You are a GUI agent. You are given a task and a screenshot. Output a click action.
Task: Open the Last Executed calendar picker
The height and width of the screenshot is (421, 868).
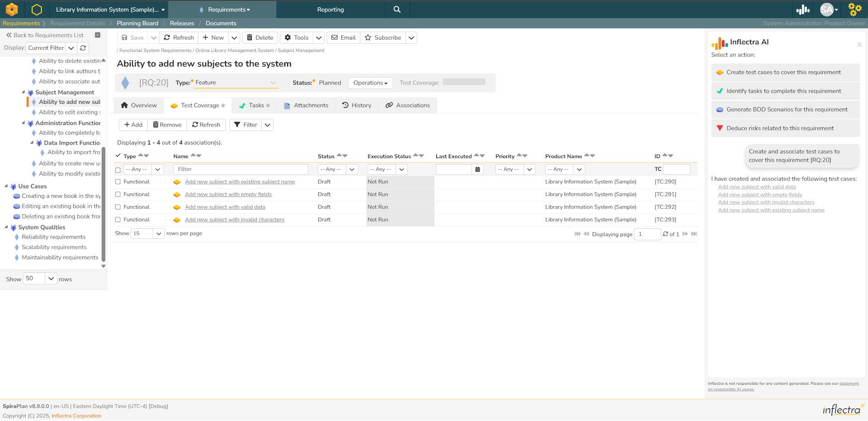click(477, 169)
